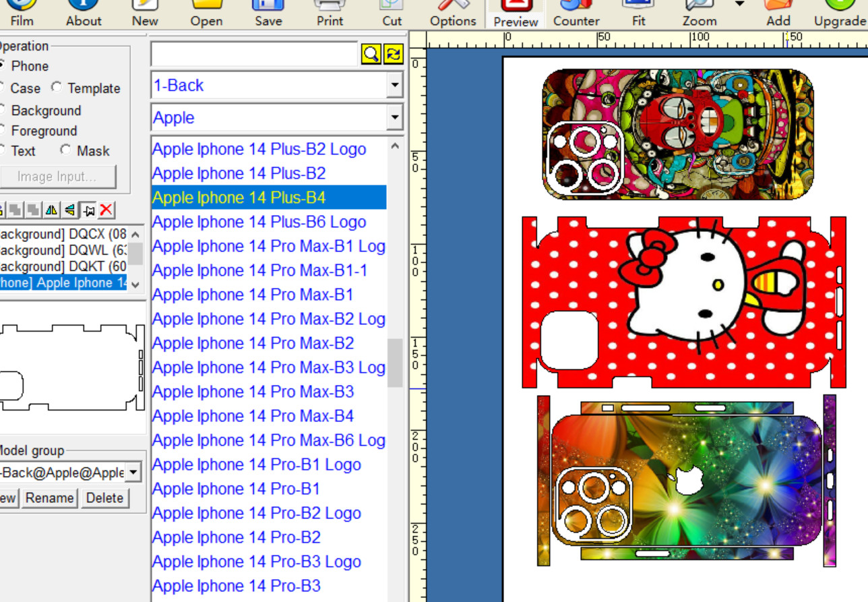Expand the 1-Back dropdown
This screenshot has width=868, height=602.
pyautogui.click(x=394, y=86)
